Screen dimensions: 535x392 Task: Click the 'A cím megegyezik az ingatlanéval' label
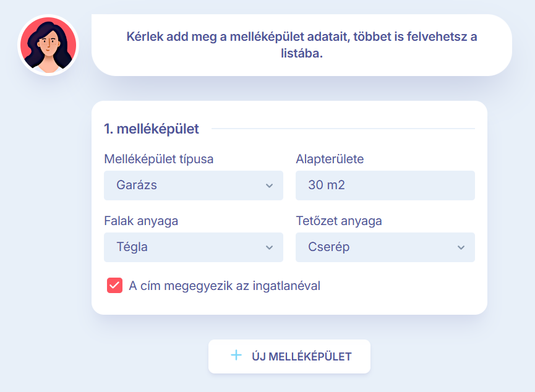click(x=223, y=285)
